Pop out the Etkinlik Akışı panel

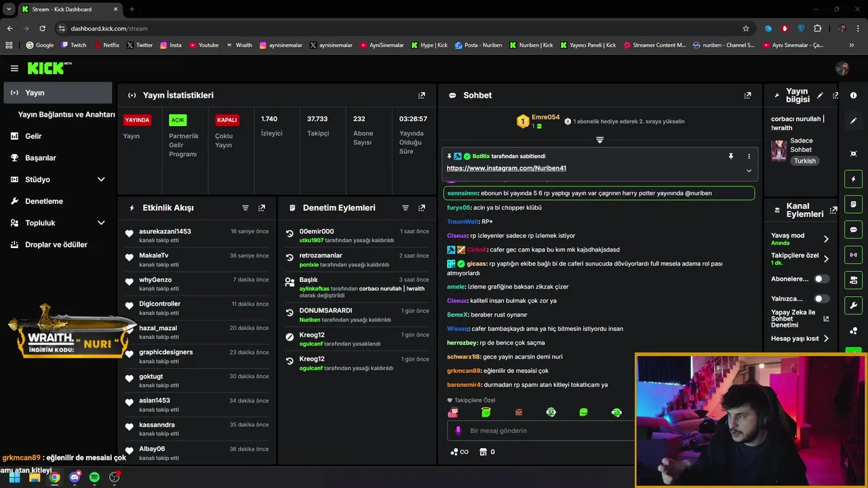262,208
